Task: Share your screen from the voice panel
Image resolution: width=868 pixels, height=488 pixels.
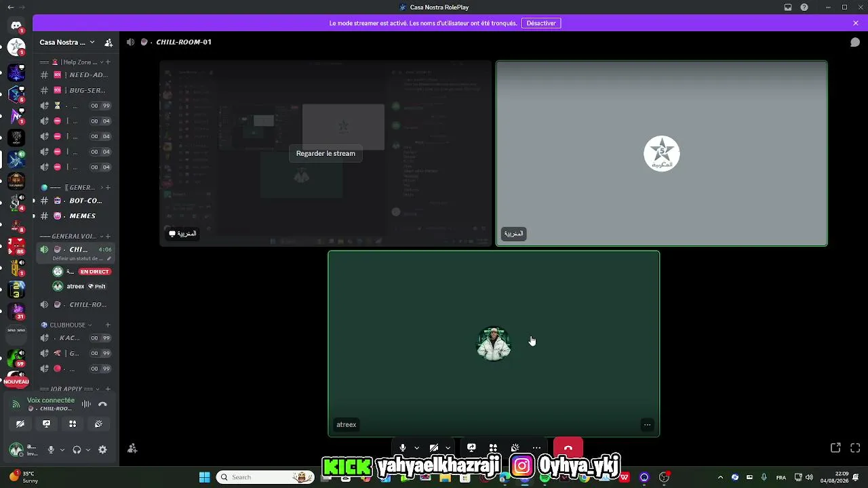Action: pyautogui.click(x=46, y=424)
